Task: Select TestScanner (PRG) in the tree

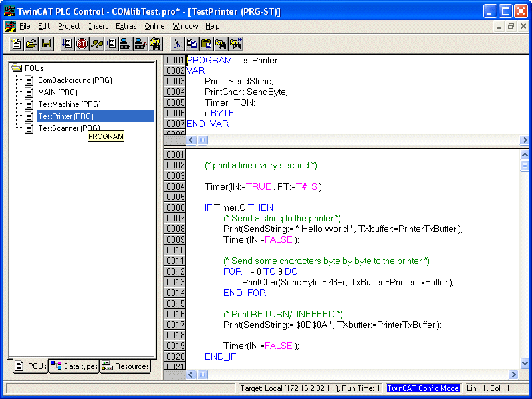Action: (69, 128)
